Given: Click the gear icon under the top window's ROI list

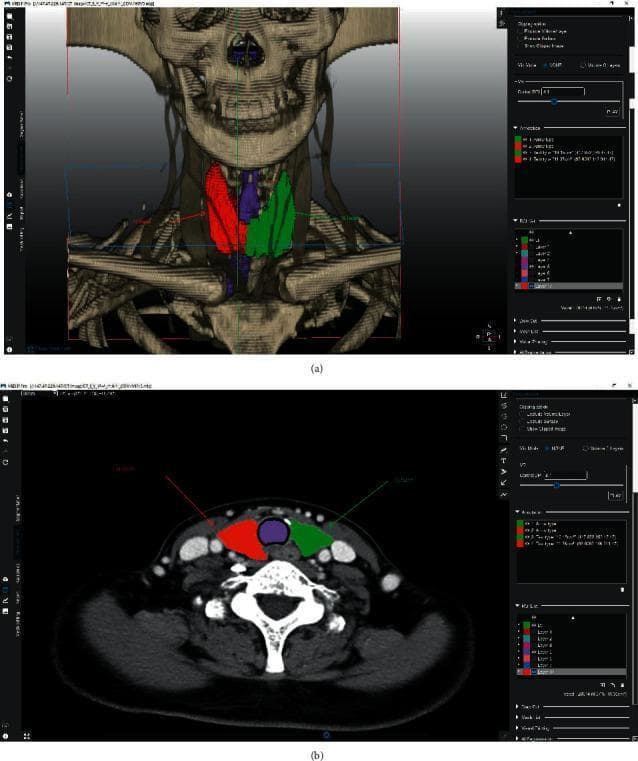Looking at the screenshot, I should (608, 299).
